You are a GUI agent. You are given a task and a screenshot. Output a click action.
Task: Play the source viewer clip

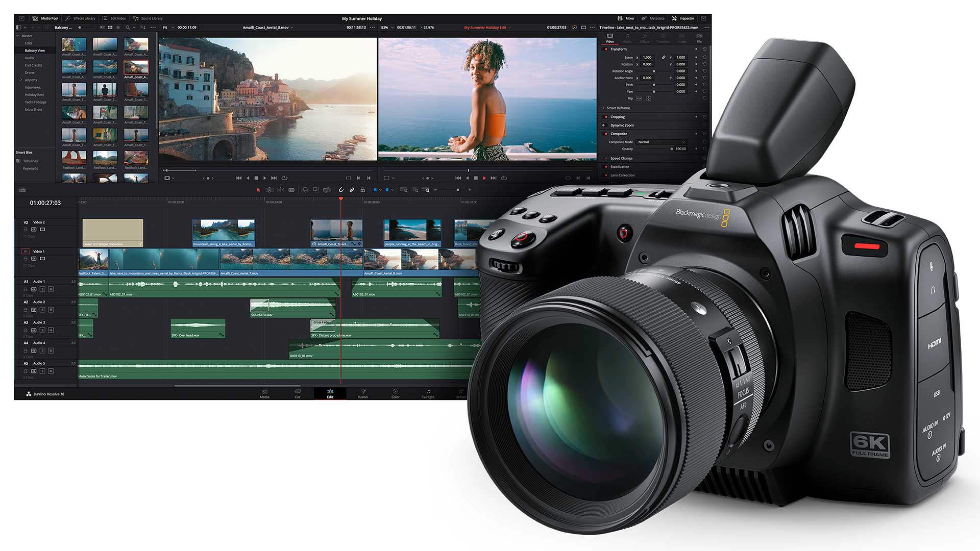pyautogui.click(x=264, y=178)
